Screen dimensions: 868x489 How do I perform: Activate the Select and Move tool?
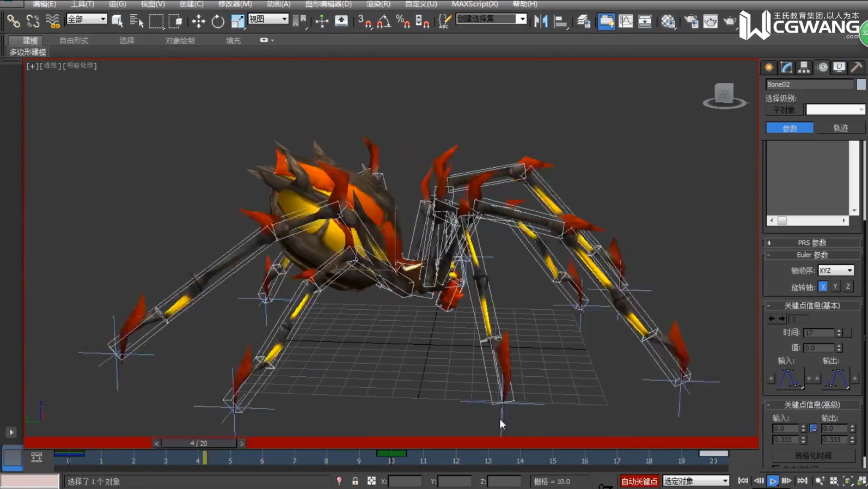click(198, 21)
